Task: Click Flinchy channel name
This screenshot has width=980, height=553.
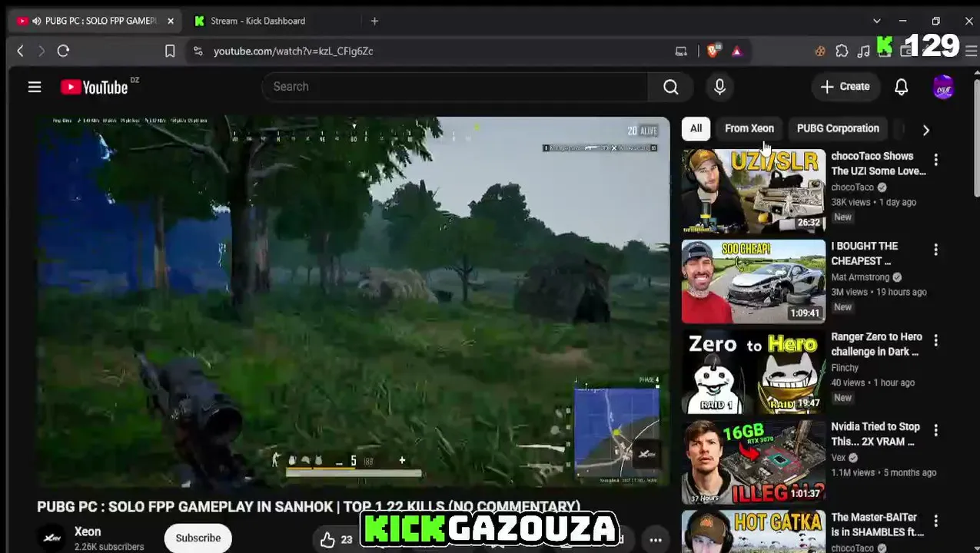Action: click(x=845, y=368)
